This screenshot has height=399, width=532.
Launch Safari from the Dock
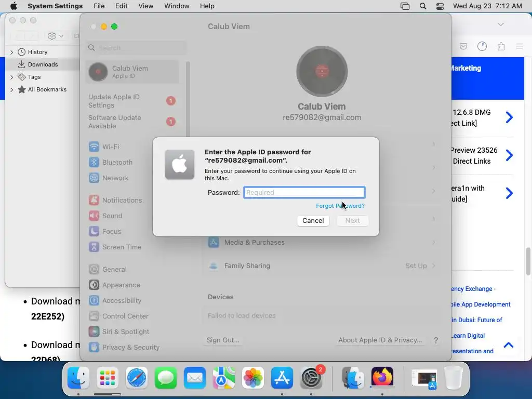(137, 378)
